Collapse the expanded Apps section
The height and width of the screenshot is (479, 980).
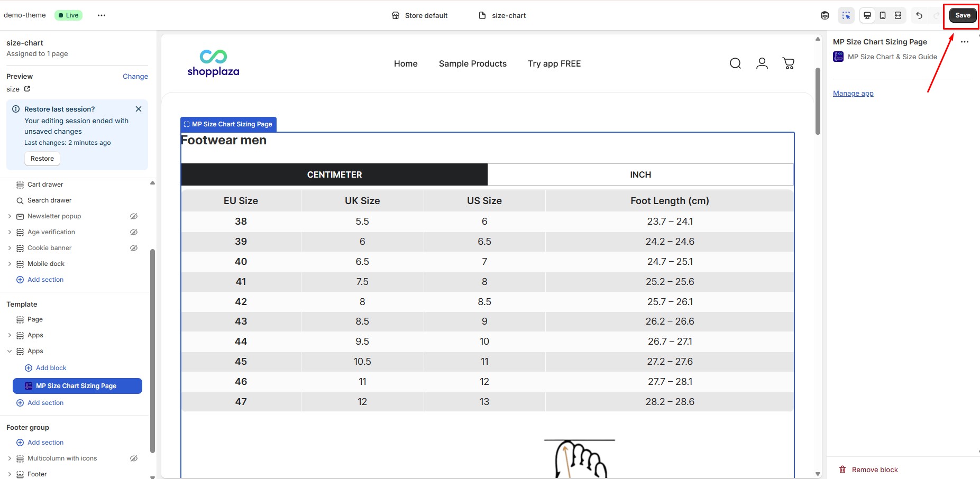coord(10,351)
